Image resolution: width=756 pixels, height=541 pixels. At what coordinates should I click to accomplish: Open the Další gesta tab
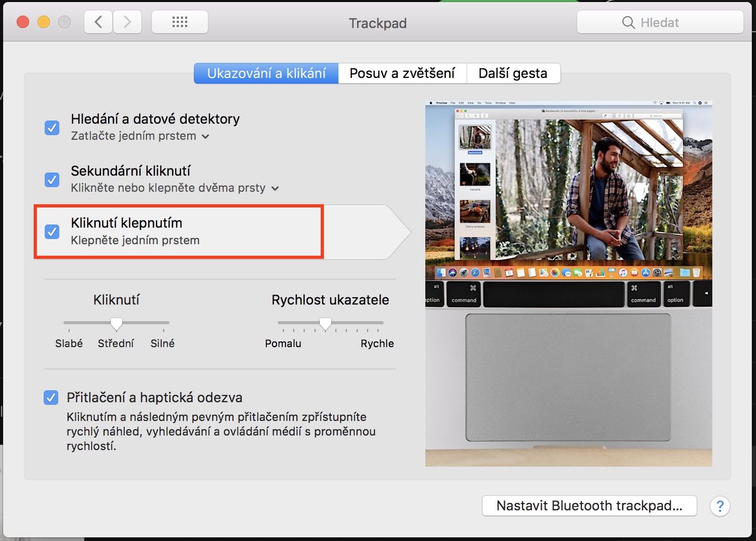pos(513,73)
